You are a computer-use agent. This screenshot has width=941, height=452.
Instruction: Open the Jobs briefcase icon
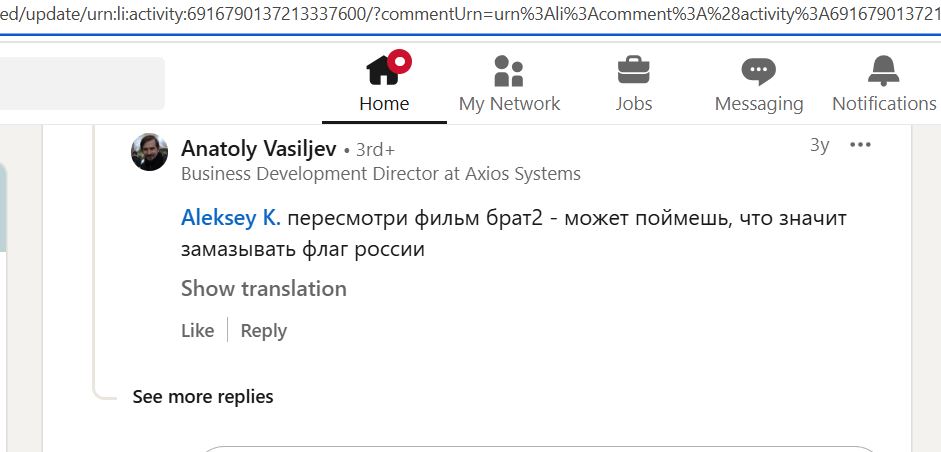[634, 70]
